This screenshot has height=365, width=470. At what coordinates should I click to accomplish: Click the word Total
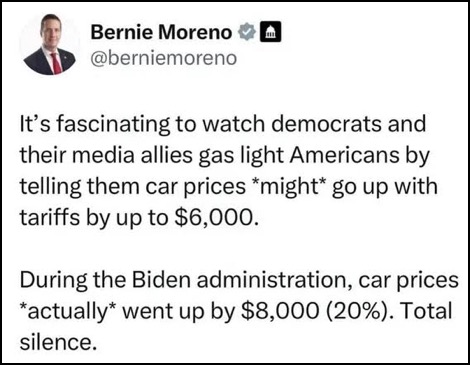pos(426,311)
